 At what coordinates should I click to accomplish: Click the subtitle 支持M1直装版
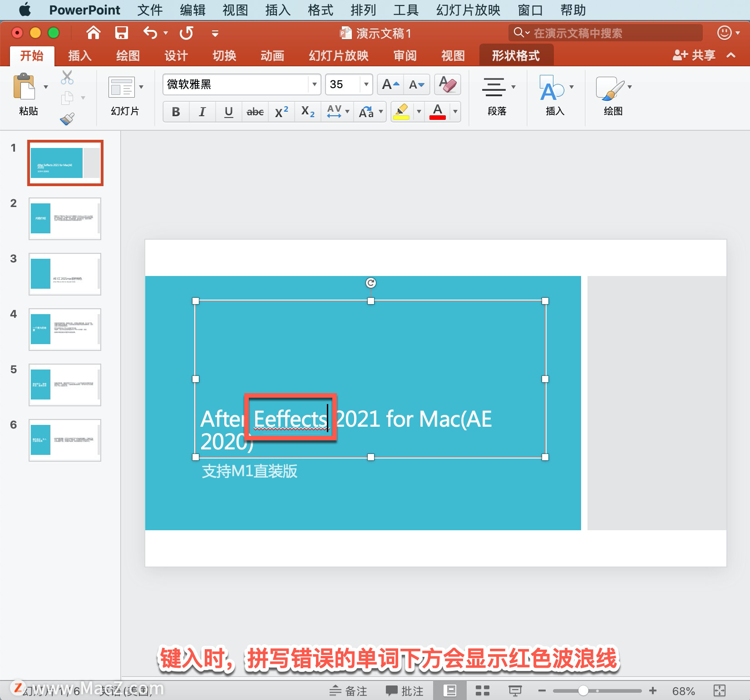[x=250, y=471]
